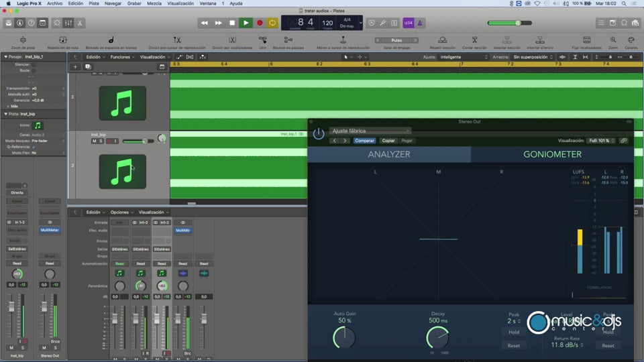This screenshot has height=362, width=644.
Task: Open the Visualización menu in tracks area
Action: pos(154,57)
